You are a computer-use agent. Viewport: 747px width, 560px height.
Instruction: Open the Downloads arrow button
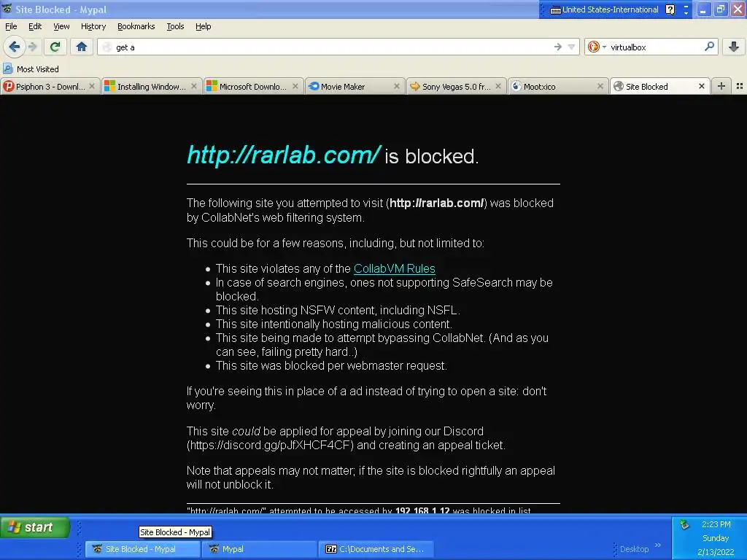(x=734, y=47)
